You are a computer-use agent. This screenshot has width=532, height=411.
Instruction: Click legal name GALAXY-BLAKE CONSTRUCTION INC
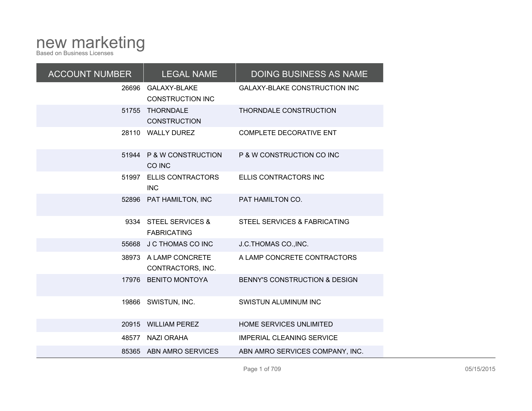tap(180, 93)
